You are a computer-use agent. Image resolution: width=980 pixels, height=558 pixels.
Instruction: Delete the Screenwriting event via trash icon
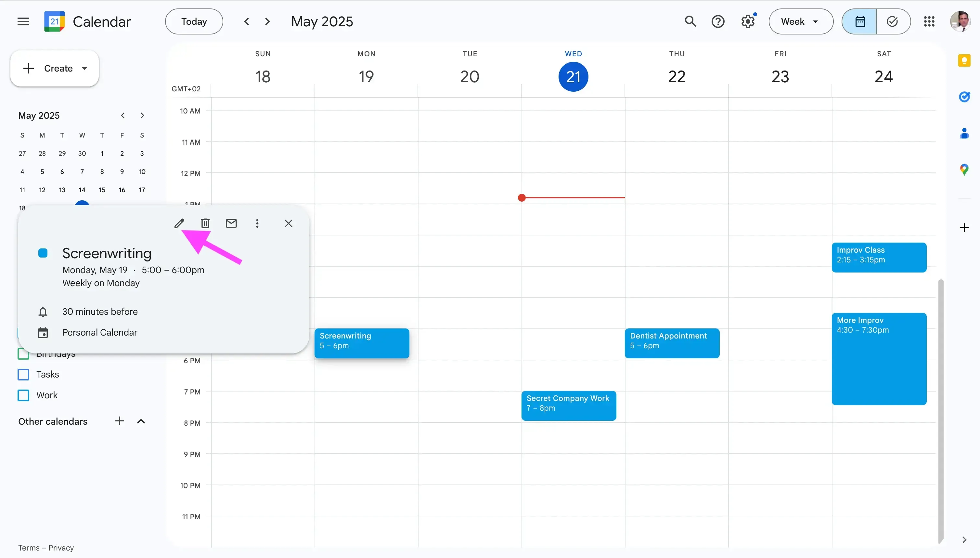[205, 223]
